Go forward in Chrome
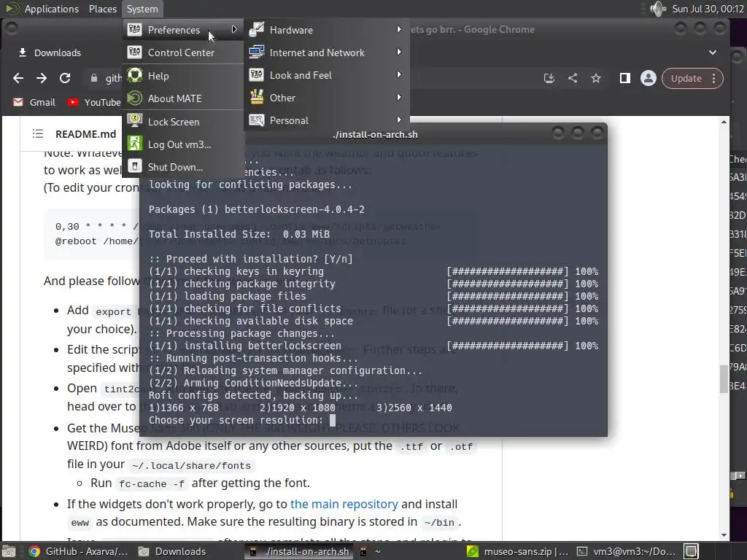 [x=42, y=78]
